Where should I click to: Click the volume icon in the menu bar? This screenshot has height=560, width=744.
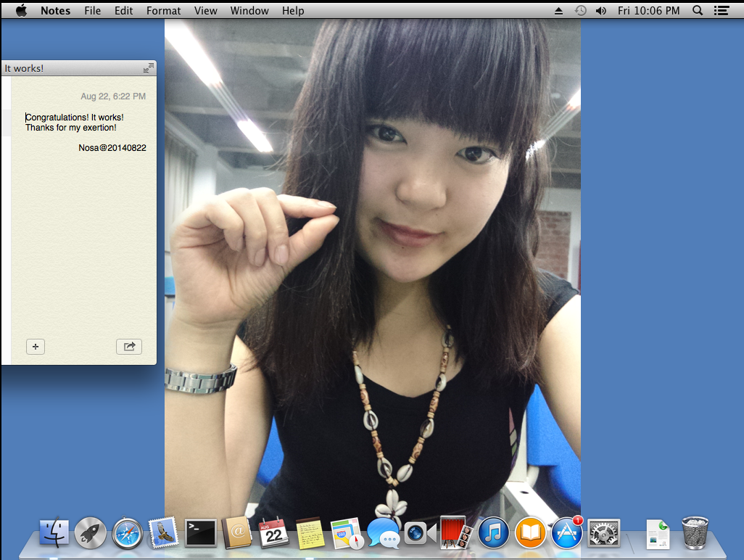(x=600, y=10)
